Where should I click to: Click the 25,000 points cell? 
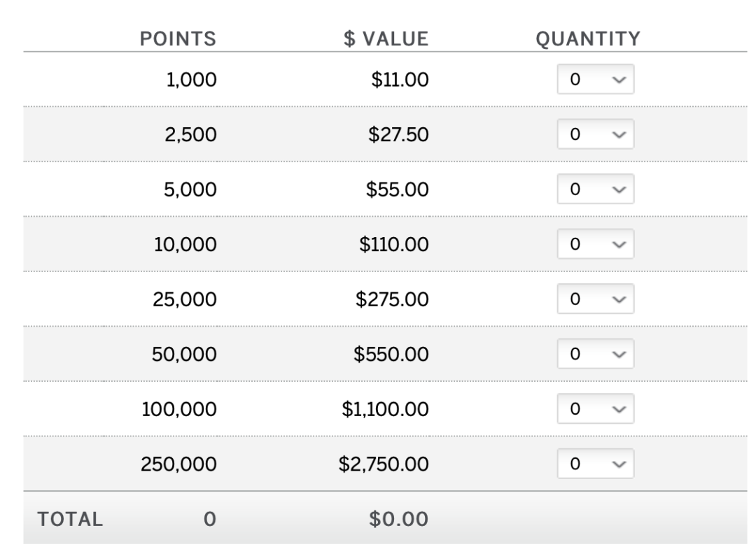[x=185, y=300]
